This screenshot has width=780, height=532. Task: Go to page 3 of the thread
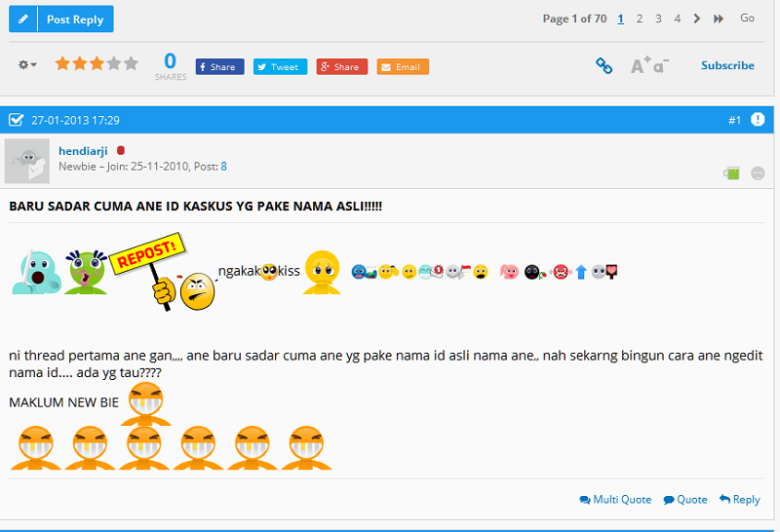(x=658, y=19)
